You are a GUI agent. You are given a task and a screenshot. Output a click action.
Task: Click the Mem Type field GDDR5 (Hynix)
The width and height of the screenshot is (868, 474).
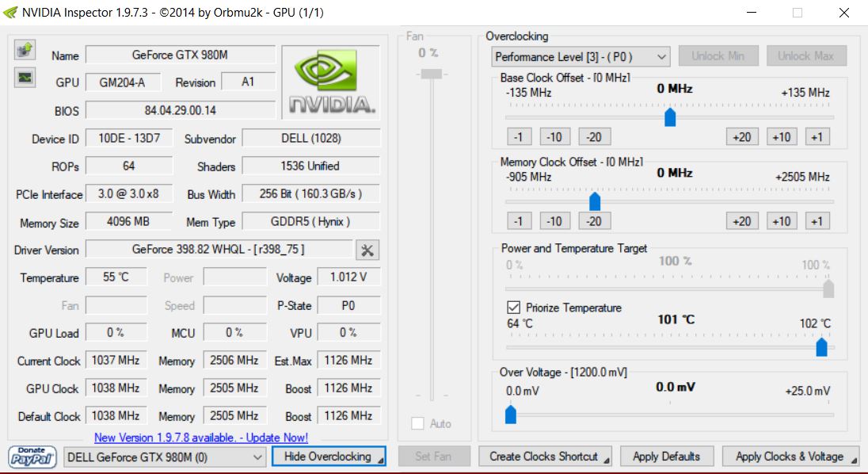[x=311, y=221]
